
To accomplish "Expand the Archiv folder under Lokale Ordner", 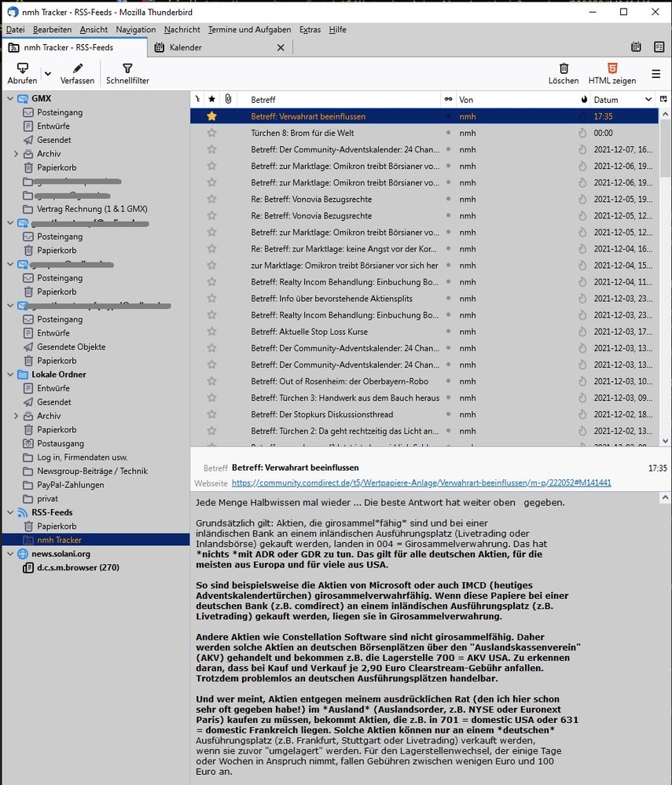I will click(x=16, y=416).
